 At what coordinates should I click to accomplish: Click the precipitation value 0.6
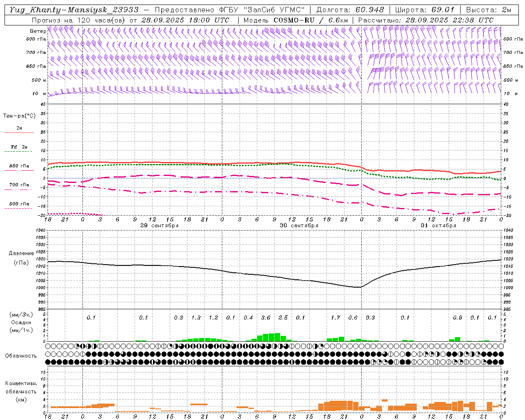[x=353, y=317]
